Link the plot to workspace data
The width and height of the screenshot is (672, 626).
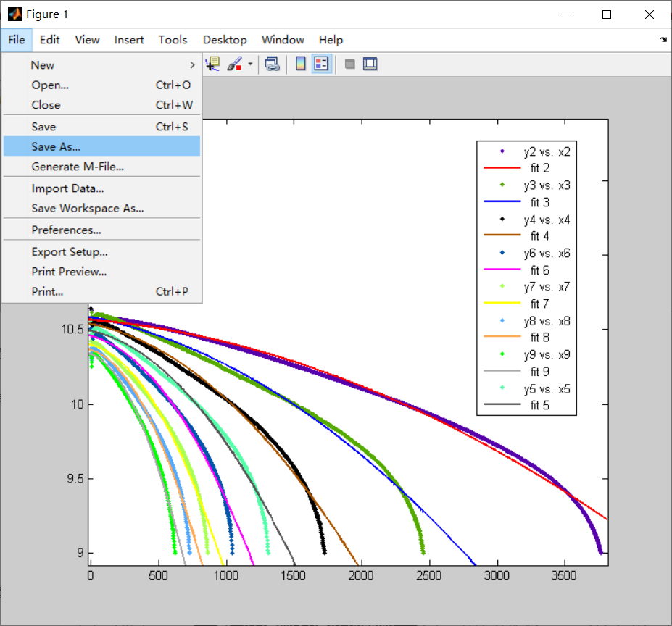(x=273, y=64)
